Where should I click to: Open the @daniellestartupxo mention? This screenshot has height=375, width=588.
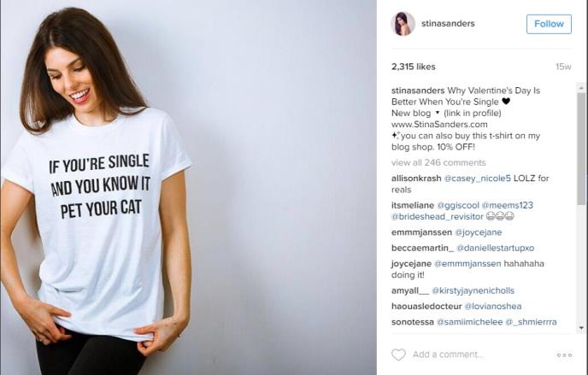click(x=495, y=248)
